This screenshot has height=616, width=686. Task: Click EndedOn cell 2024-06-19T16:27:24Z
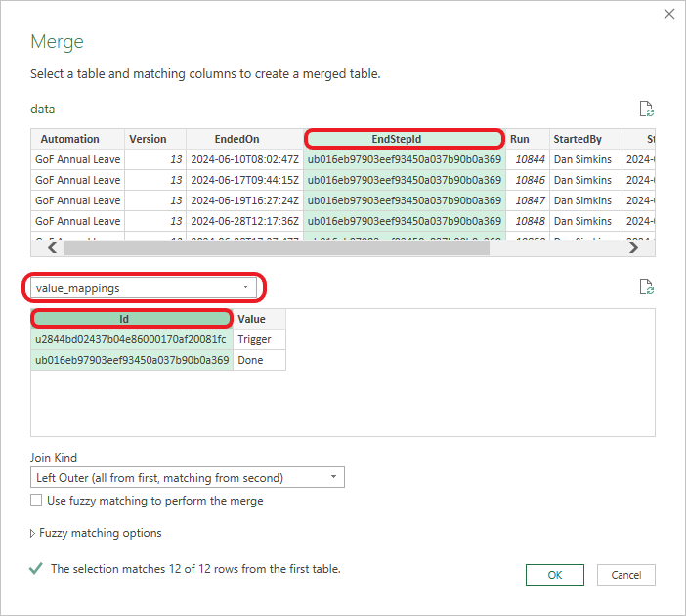(244, 200)
